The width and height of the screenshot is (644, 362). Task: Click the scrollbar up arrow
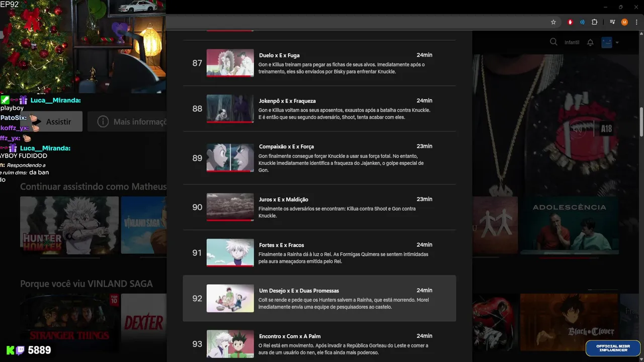(641, 34)
